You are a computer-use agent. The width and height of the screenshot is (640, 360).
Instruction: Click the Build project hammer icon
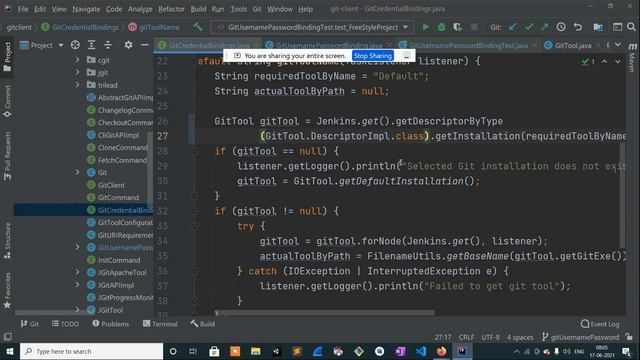tap(198, 27)
